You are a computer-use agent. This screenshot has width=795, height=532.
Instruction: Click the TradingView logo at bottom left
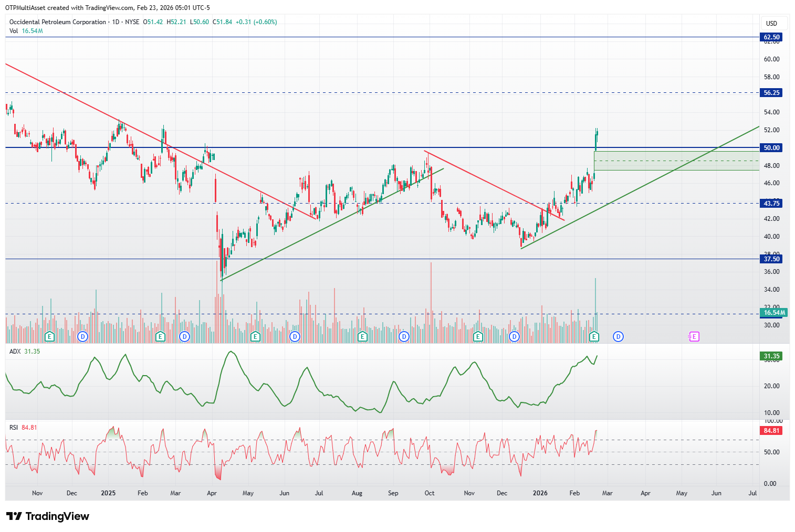coord(48,516)
